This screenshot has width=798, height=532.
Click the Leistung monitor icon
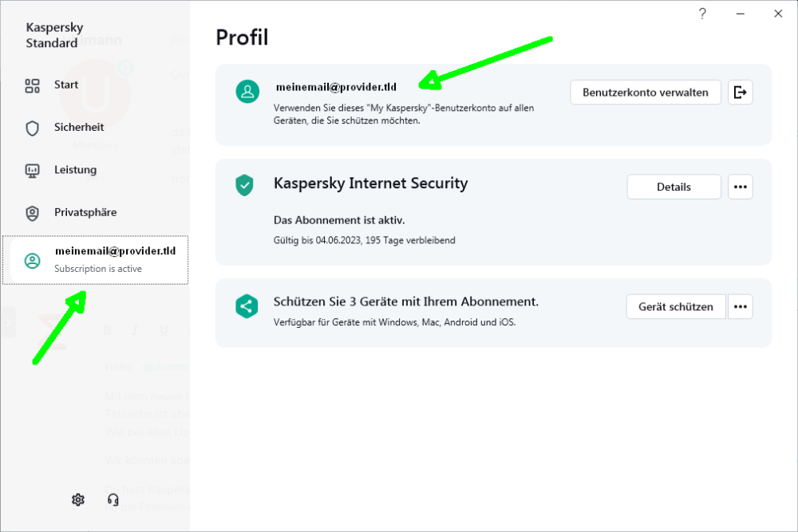[x=33, y=171]
